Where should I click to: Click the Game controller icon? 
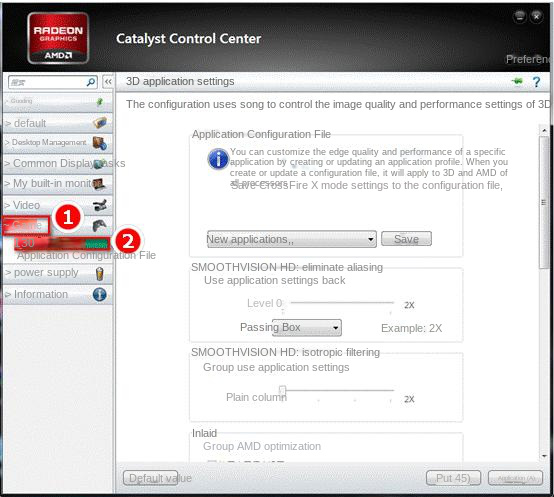click(x=99, y=225)
